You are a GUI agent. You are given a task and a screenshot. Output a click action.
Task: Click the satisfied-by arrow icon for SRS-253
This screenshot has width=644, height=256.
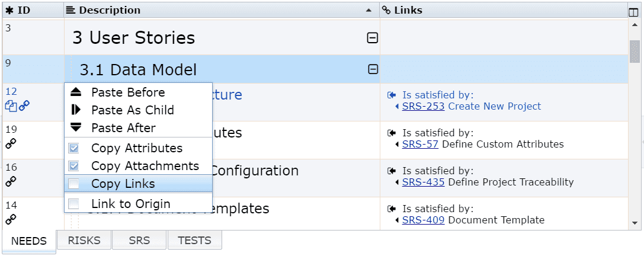click(x=392, y=95)
